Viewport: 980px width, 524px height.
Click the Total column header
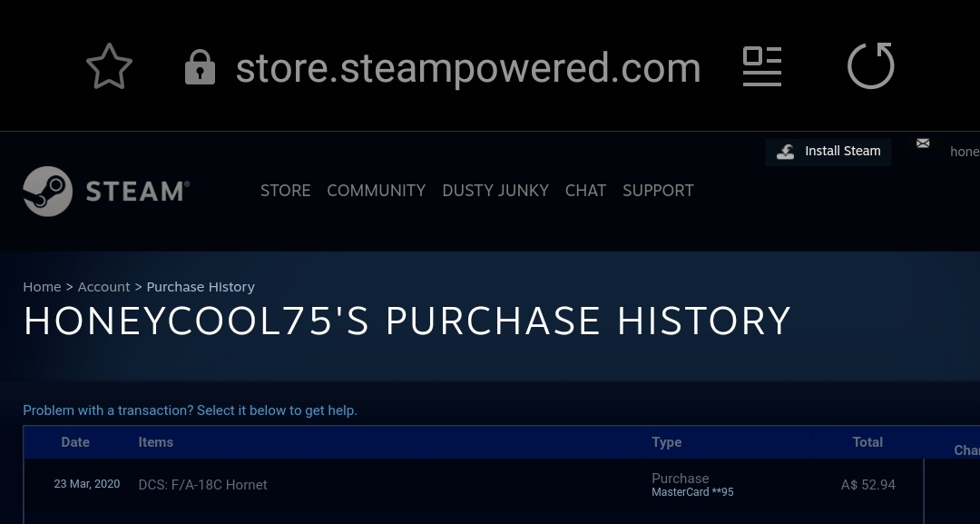click(867, 442)
